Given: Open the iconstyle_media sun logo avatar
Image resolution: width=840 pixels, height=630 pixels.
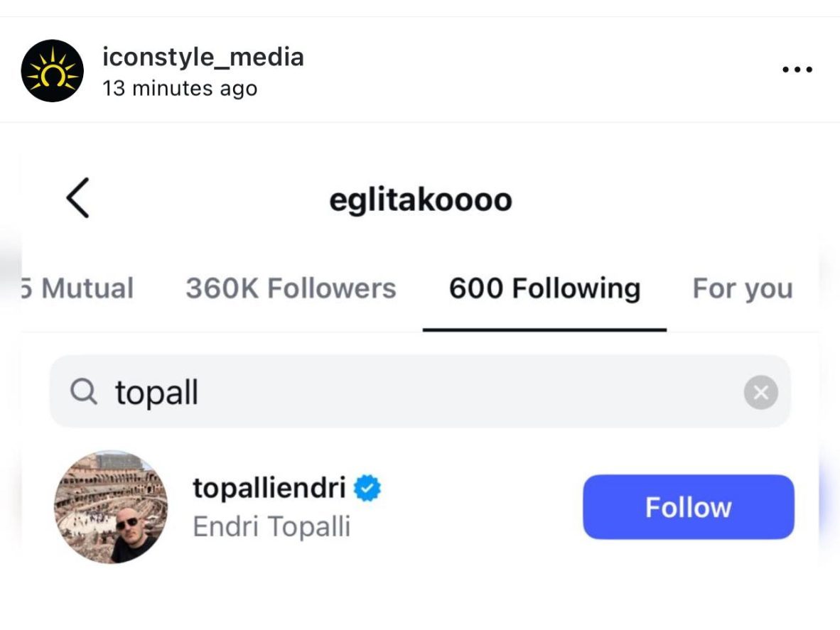Looking at the screenshot, I should click(53, 71).
